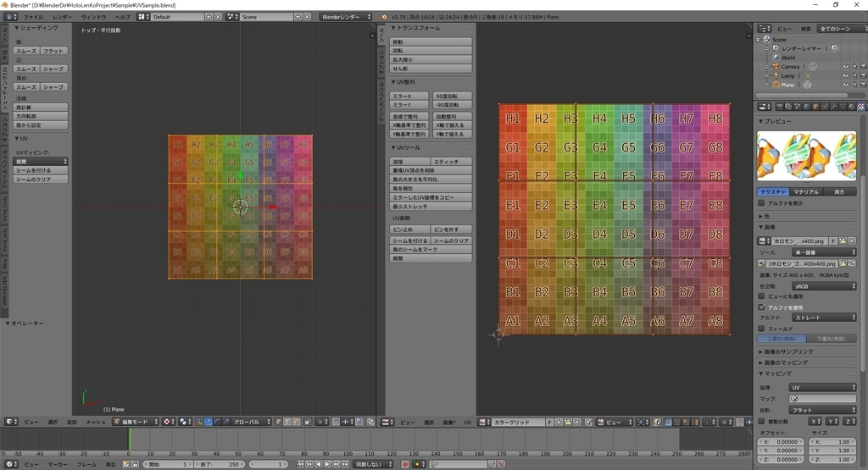Screen dimensions: 868x470
Task: Toggle the 3D manipulator widget icon
Action: (199, 422)
